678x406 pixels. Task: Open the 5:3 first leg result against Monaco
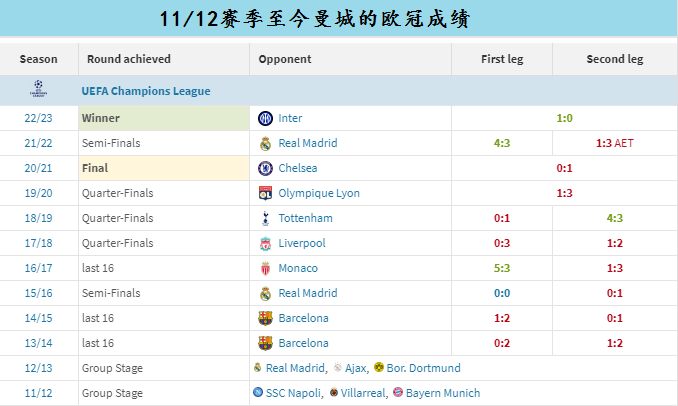(502, 268)
